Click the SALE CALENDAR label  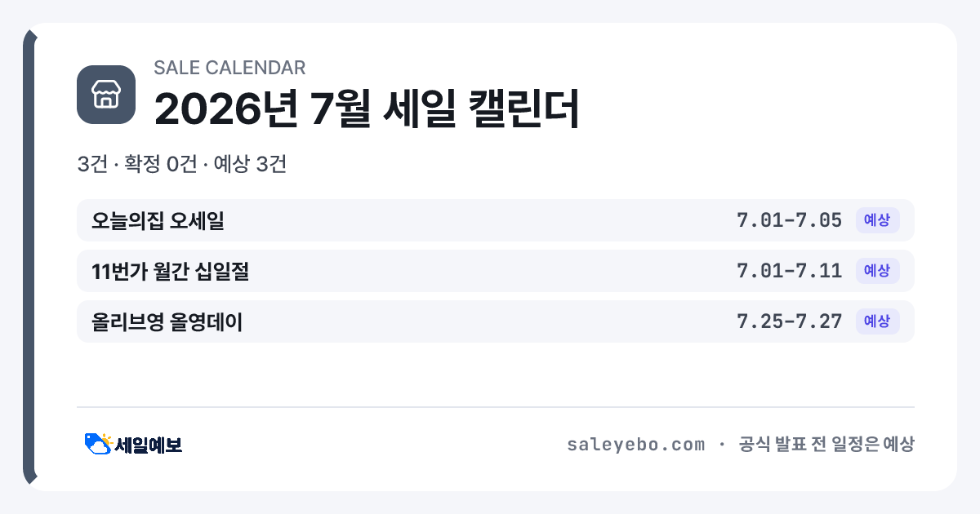(x=229, y=68)
